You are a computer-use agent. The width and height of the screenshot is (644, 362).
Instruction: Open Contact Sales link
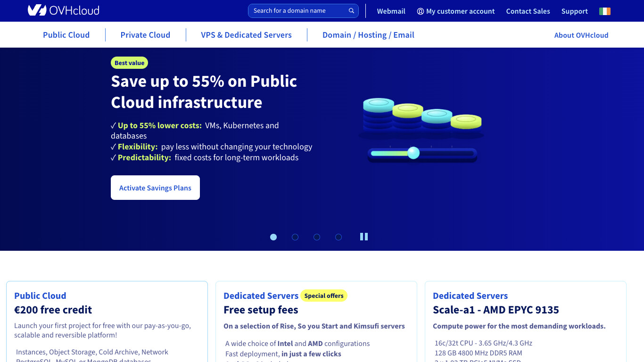(x=528, y=11)
